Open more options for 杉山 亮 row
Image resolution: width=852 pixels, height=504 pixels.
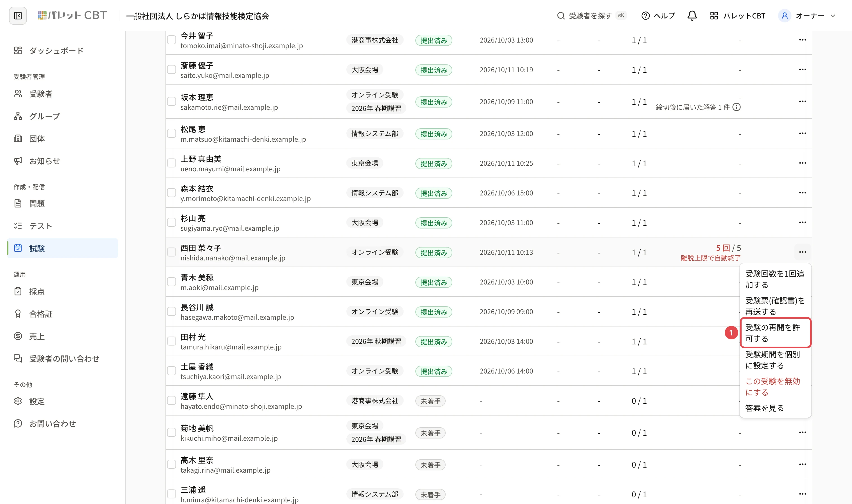pos(802,222)
